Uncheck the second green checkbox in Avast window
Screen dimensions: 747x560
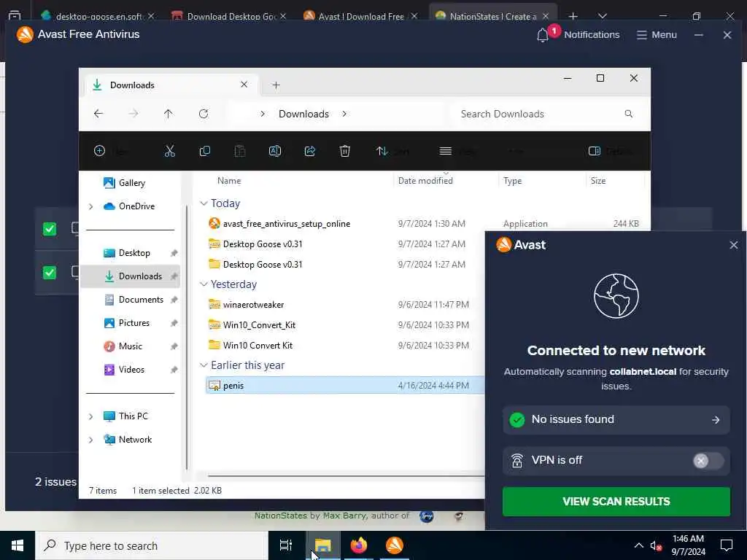click(50, 273)
